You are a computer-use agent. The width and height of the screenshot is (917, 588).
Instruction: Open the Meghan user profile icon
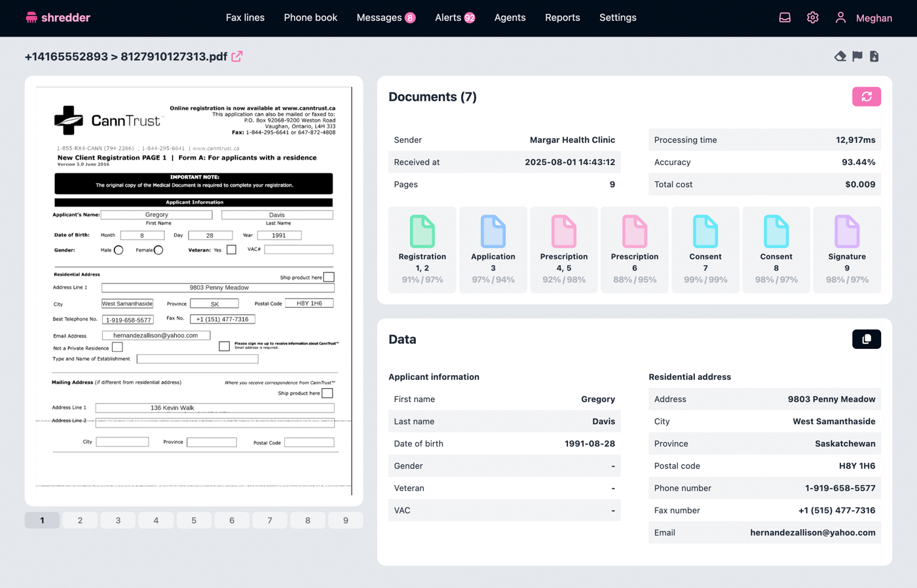coord(840,18)
